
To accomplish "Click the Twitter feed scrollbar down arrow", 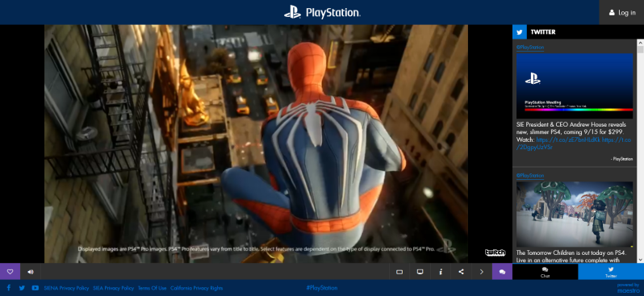I will (x=640, y=260).
